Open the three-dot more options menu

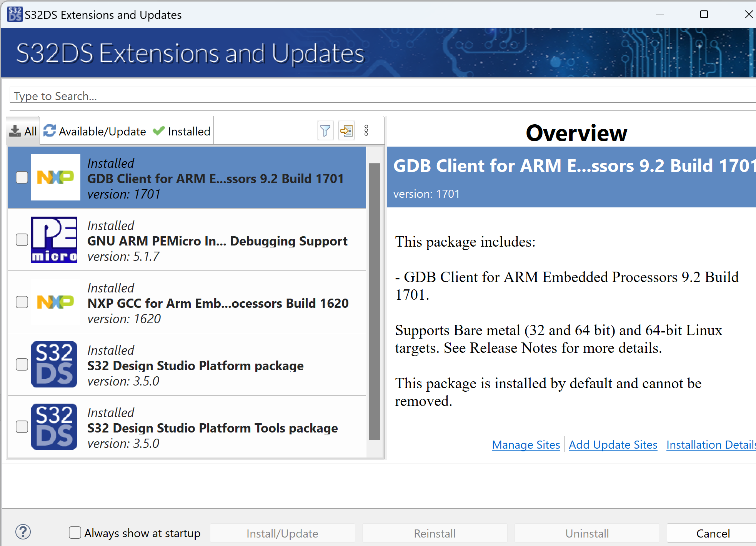click(x=366, y=131)
